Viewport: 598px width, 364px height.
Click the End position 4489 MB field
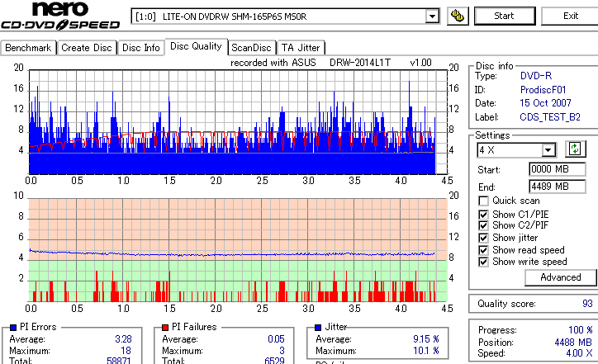558,187
